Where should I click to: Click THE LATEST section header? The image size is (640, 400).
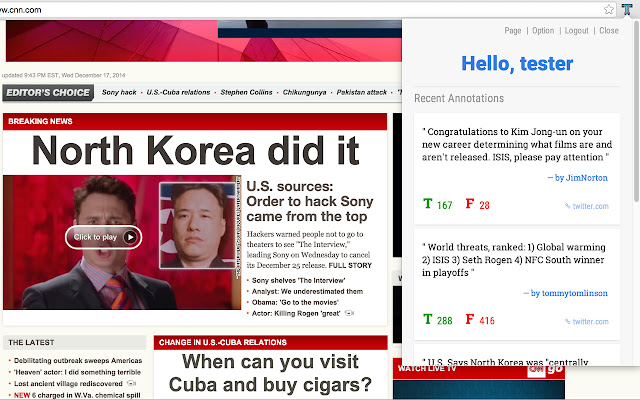(x=74, y=342)
